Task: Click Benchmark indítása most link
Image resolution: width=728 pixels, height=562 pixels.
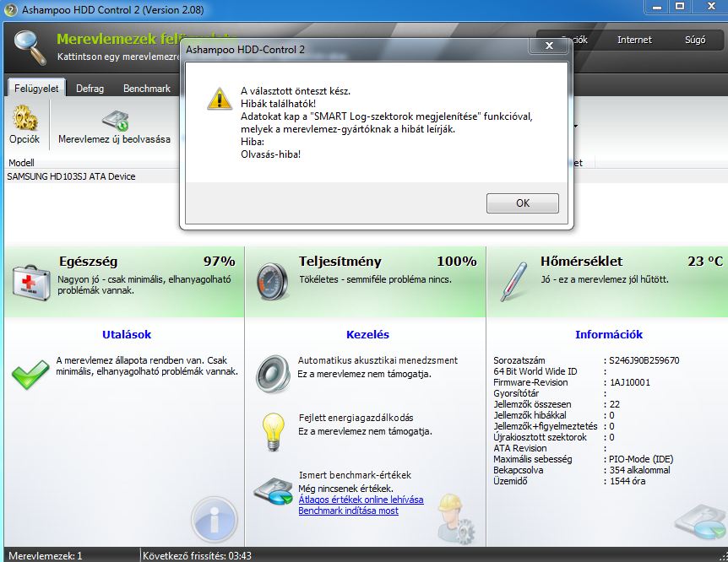Action: coord(348,511)
